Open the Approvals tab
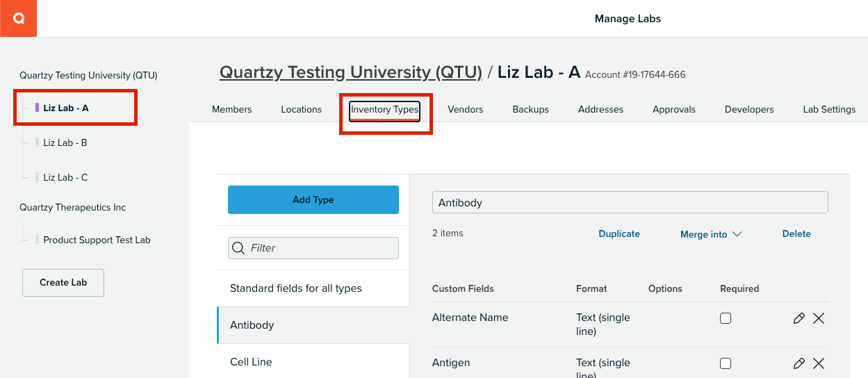The width and height of the screenshot is (868, 378). (x=674, y=109)
